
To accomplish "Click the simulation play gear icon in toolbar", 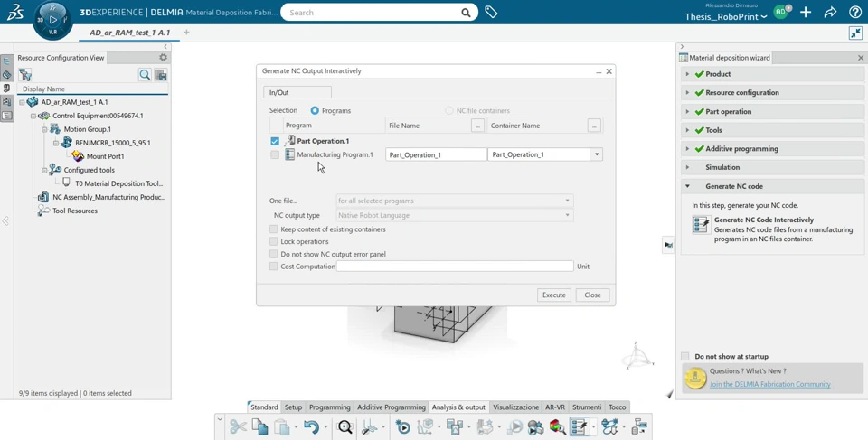I will click(x=402, y=426).
